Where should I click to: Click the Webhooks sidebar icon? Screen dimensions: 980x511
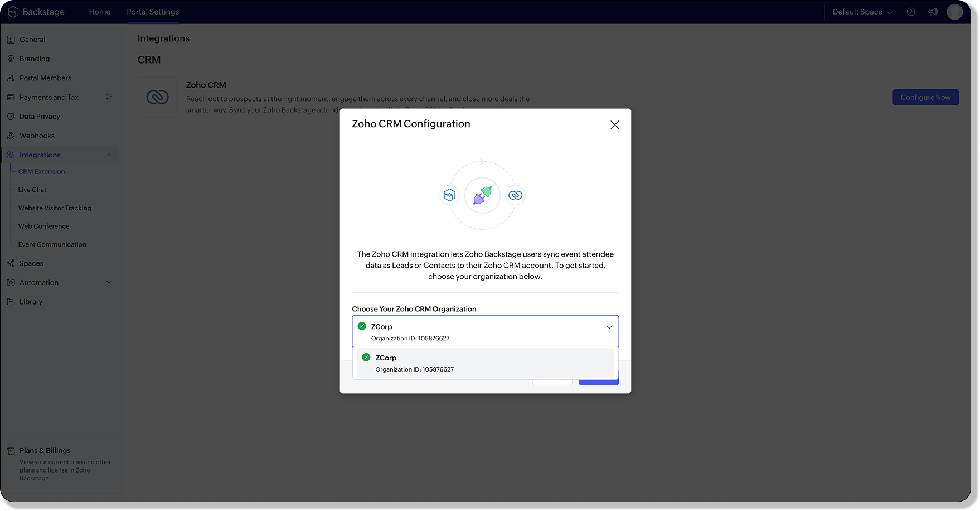[x=11, y=136]
